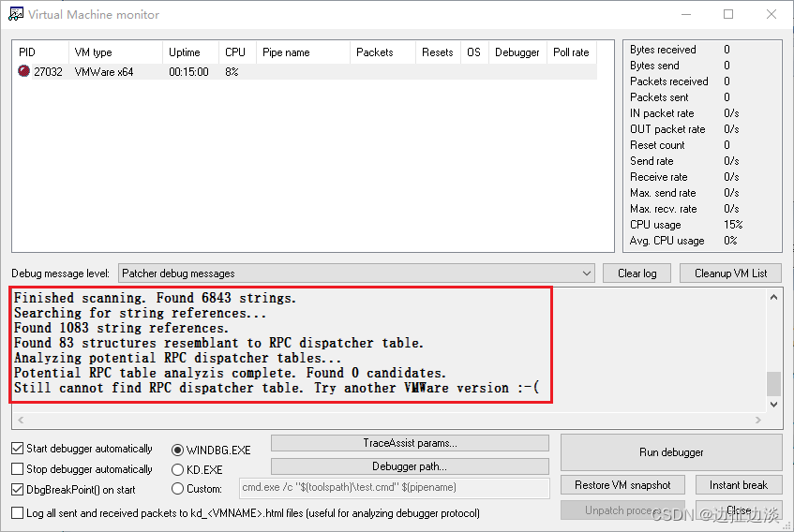Click the 'CPU usage' statistic label
The height and width of the screenshot is (532, 794).
[655, 225]
